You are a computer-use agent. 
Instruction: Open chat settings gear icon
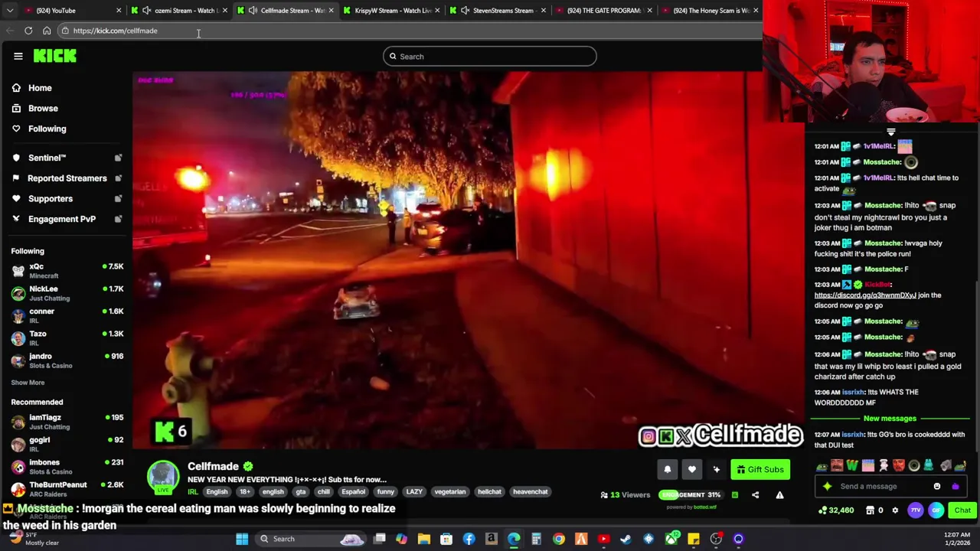[894, 510]
